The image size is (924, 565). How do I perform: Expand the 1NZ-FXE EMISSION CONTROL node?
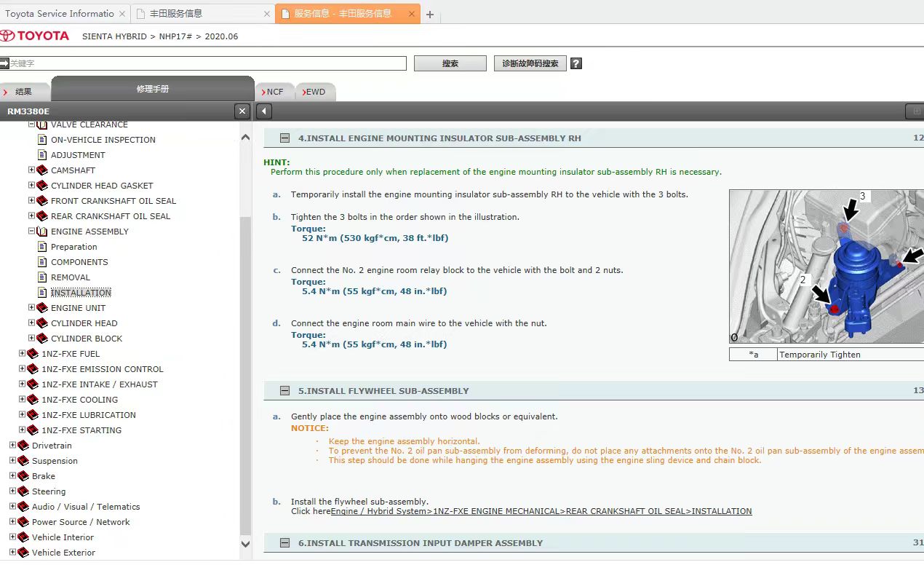point(22,369)
